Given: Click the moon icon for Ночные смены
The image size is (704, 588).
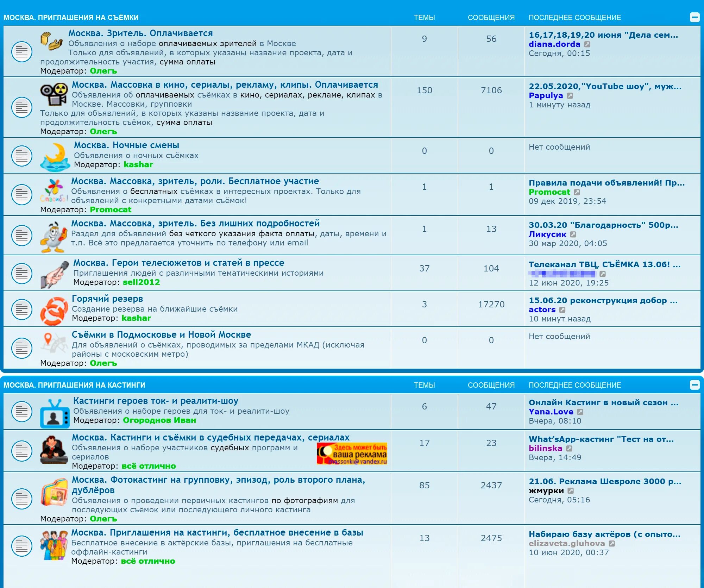Looking at the screenshot, I should click(x=55, y=157).
